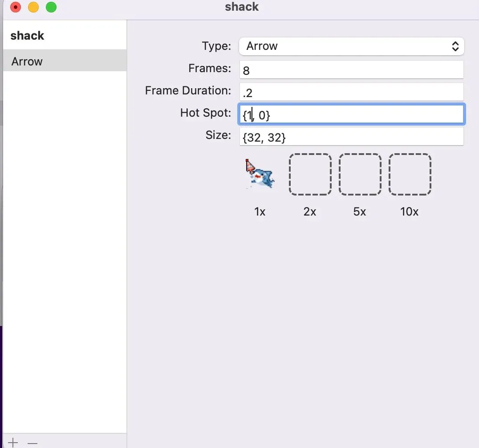Viewport: 479px width, 448px height.
Task: Click the minus icon to remove cursor
Action: [x=32, y=443]
